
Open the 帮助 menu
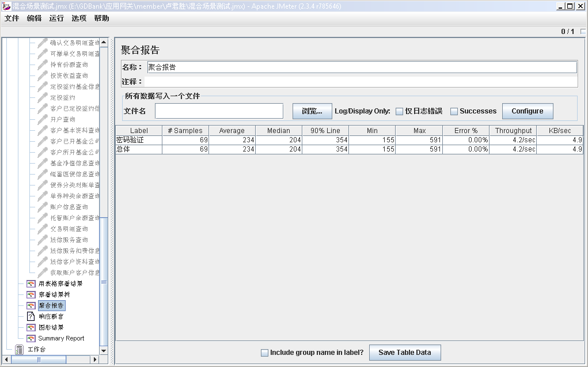coord(101,18)
